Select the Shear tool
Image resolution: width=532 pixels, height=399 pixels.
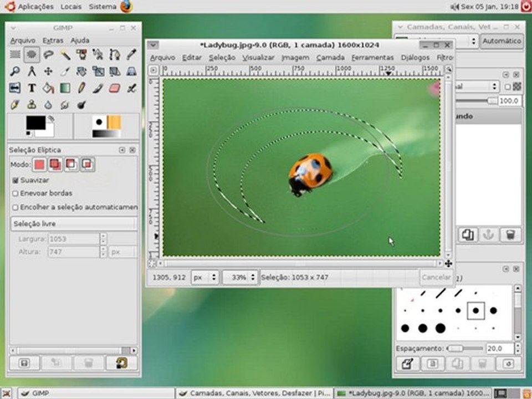tap(115, 71)
